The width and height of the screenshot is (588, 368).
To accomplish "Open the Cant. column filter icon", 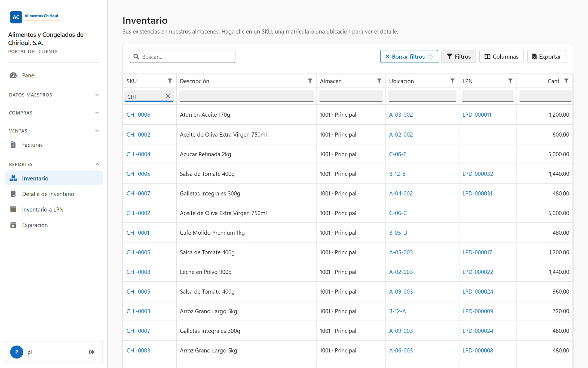I will click(566, 81).
